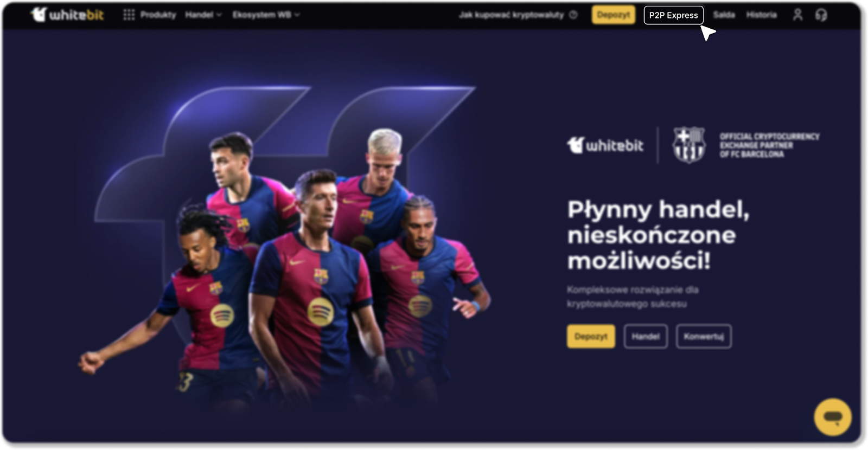Click the footballers banner image

point(285,255)
